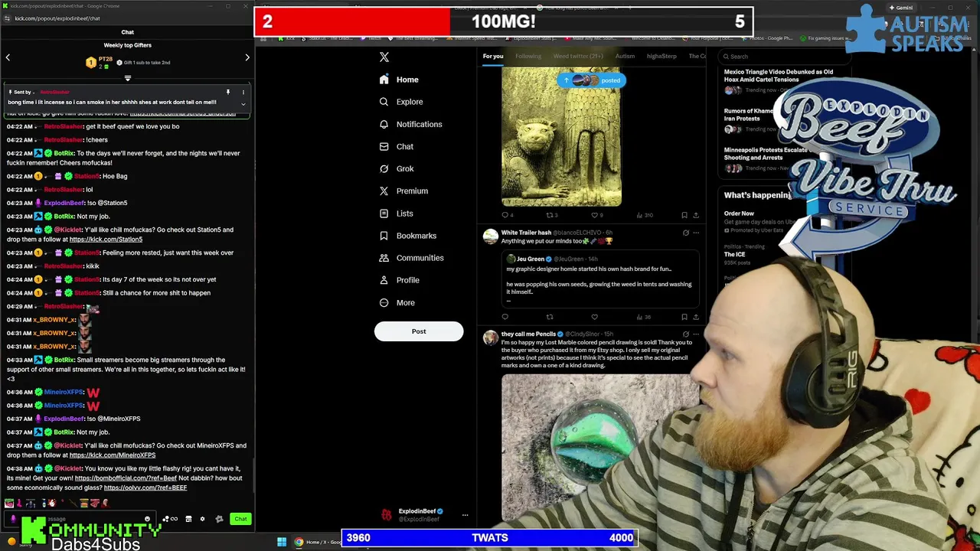Click the Bookmarks icon in X sidebar
The width and height of the screenshot is (980, 551).
[384, 236]
